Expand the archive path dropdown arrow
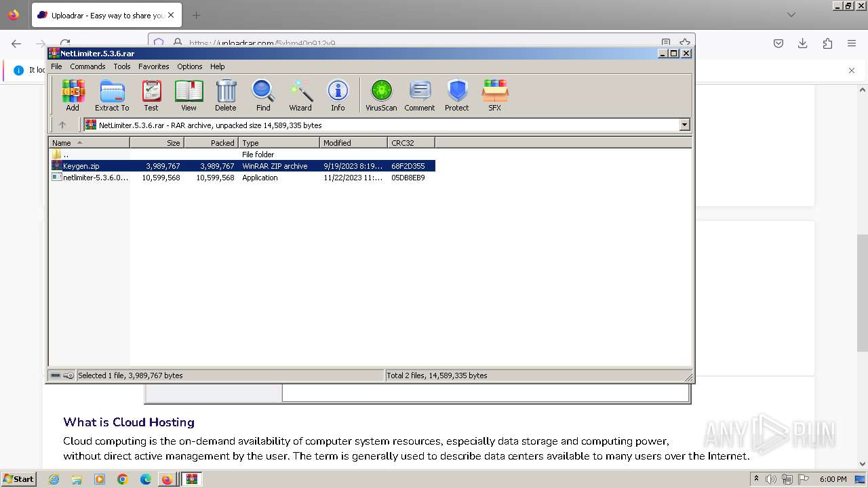868x488 pixels. (684, 125)
